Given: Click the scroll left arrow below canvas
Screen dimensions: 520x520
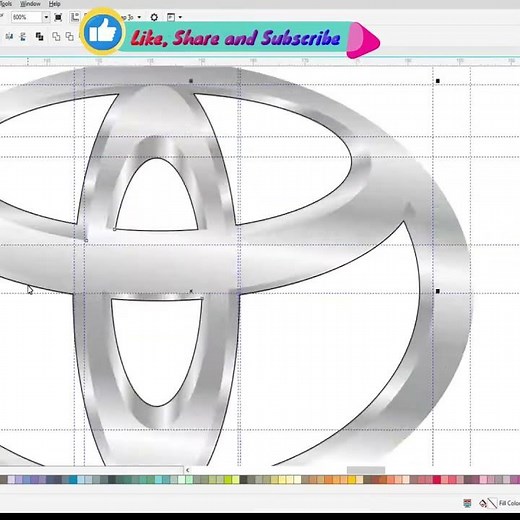Looking at the screenshot, I should tap(187, 470).
